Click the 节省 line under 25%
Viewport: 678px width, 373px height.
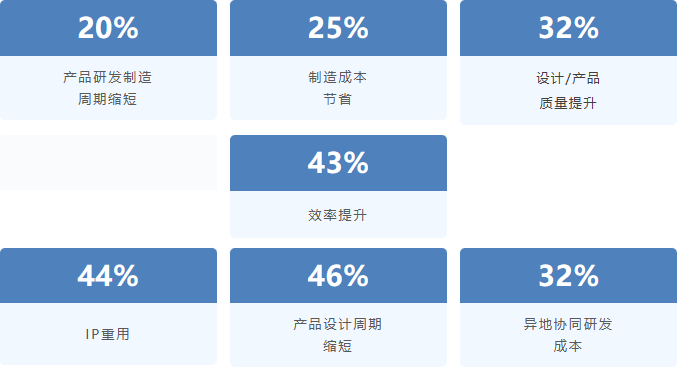[338, 99]
